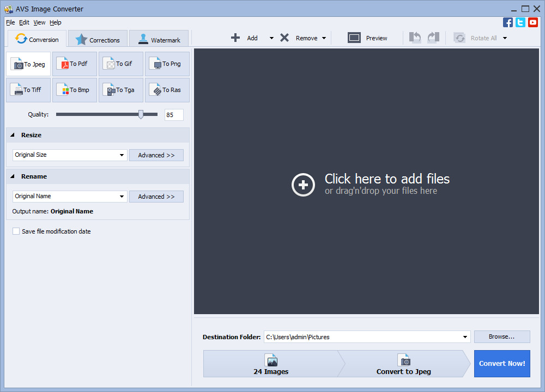This screenshot has width=545, height=392.
Task: Switch to the Corrections tab
Action: click(98, 39)
